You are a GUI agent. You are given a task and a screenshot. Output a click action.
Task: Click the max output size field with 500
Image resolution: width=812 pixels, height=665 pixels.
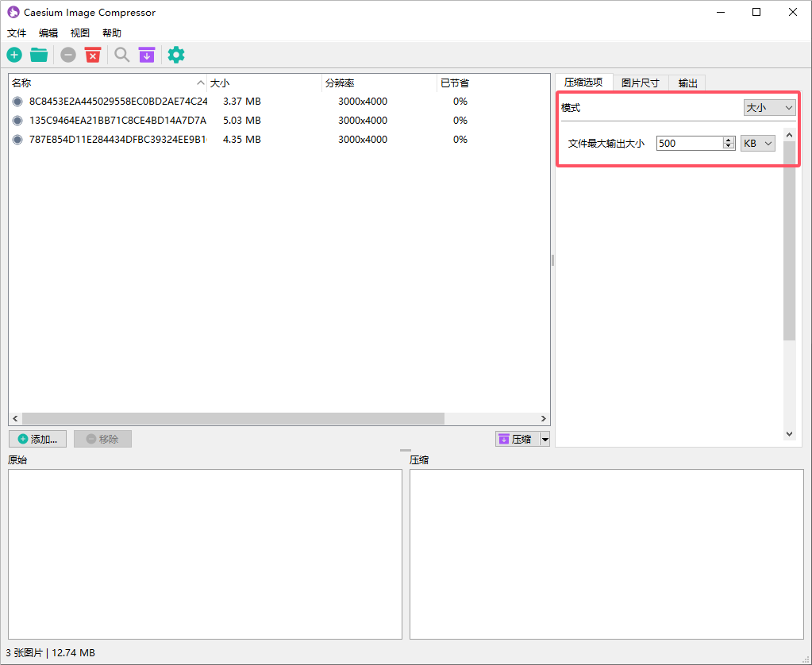coord(688,144)
